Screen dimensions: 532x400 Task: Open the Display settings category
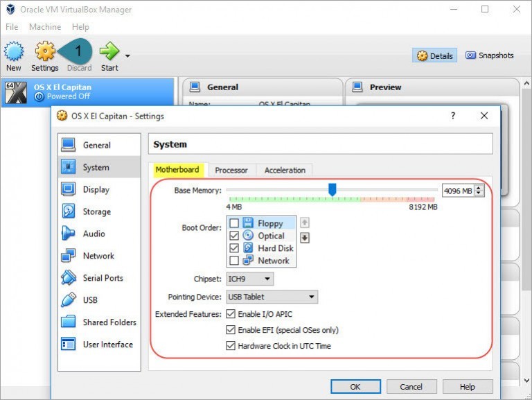pyautogui.click(x=99, y=189)
